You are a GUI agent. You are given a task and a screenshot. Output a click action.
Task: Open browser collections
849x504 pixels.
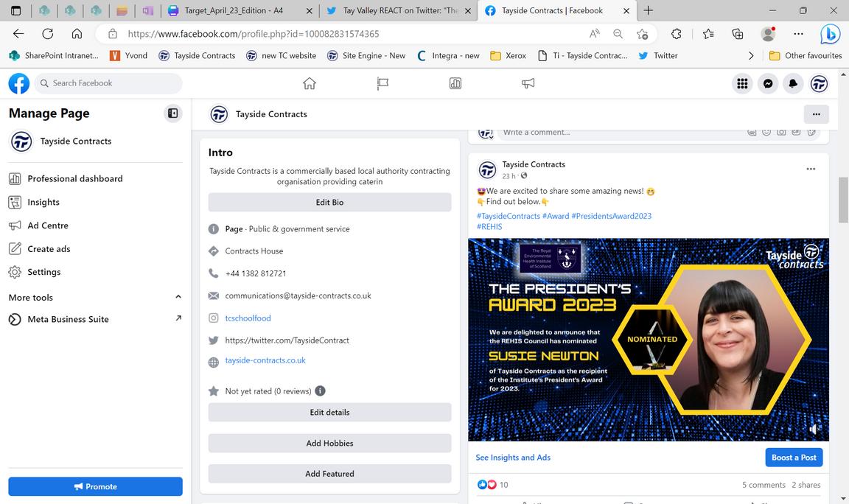[x=738, y=34]
